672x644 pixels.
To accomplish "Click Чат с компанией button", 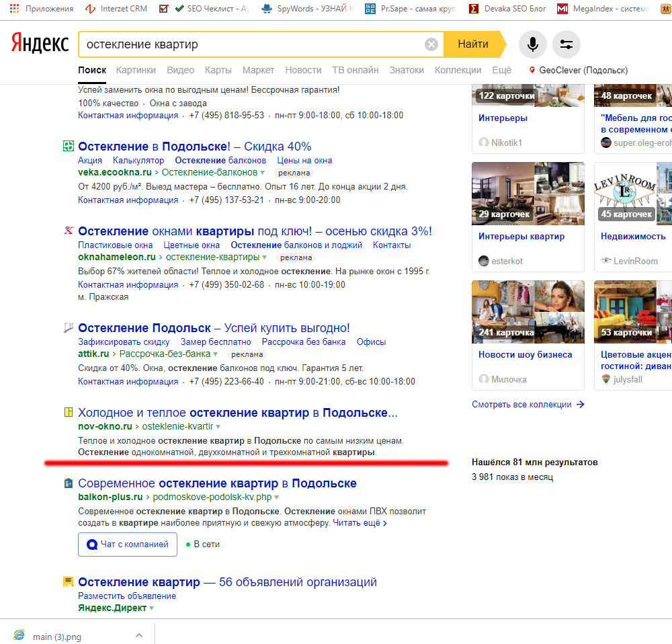I will (x=128, y=545).
